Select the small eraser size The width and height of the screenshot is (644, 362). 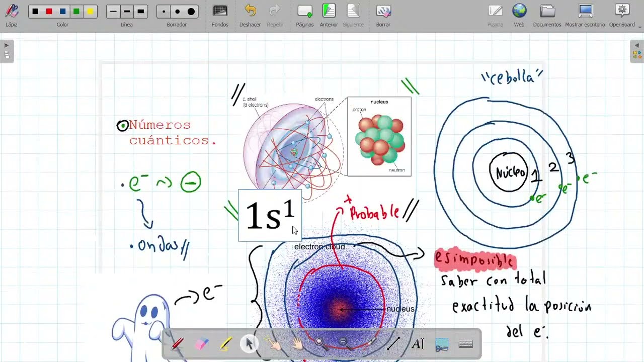164,11
